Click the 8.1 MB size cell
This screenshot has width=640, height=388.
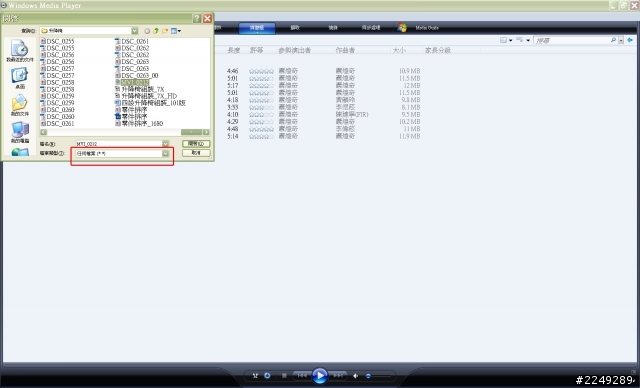[x=410, y=107]
